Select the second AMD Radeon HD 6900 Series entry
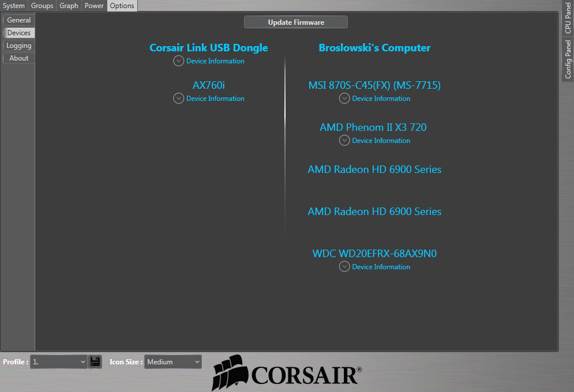Viewport: 574px width, 392px height. pyautogui.click(x=374, y=212)
